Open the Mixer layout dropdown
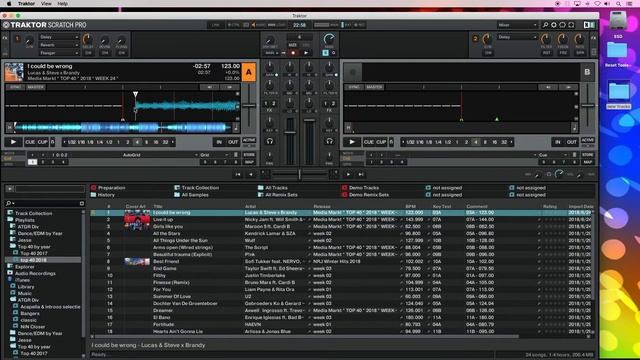The width and height of the screenshot is (640, 360). [517, 25]
